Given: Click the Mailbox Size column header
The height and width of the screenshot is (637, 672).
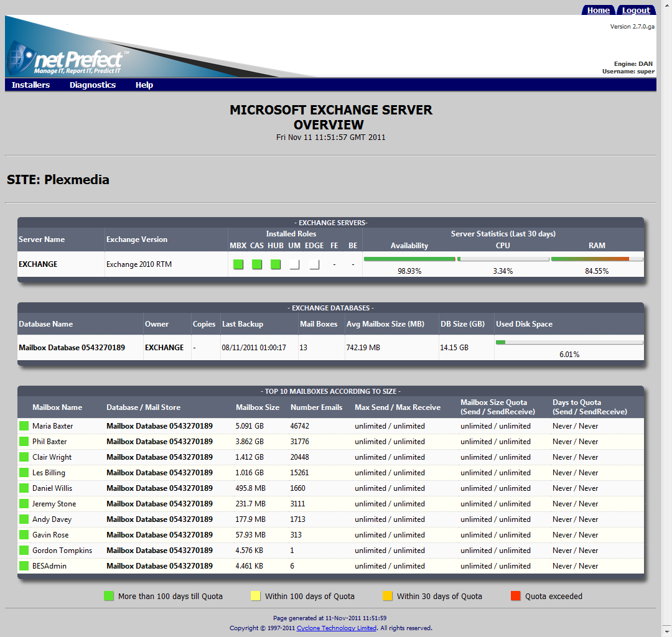Looking at the screenshot, I should click(258, 407).
